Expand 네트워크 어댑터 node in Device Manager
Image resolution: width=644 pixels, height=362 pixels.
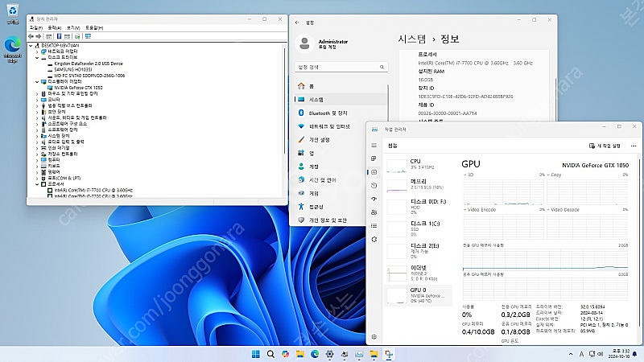tap(37, 51)
